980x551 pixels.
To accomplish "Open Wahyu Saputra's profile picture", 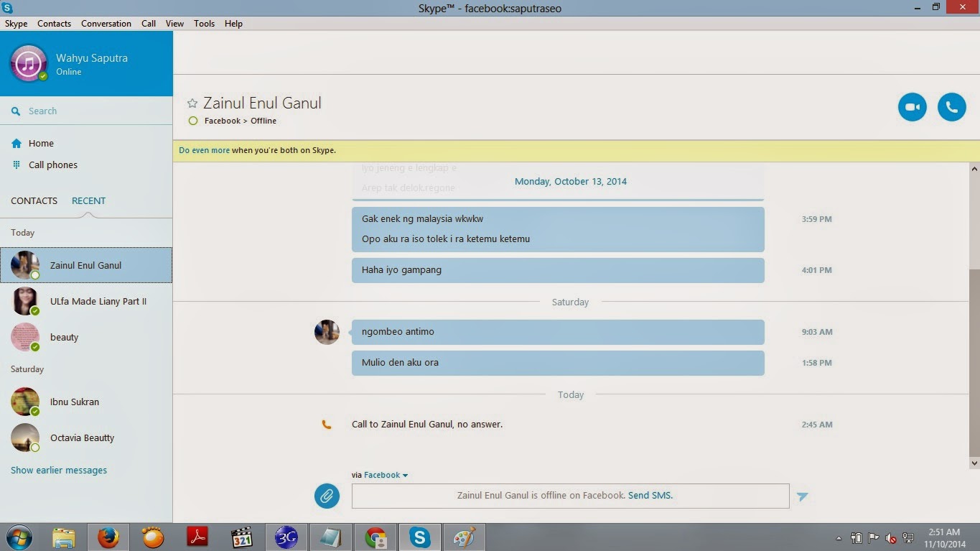I will [x=28, y=63].
